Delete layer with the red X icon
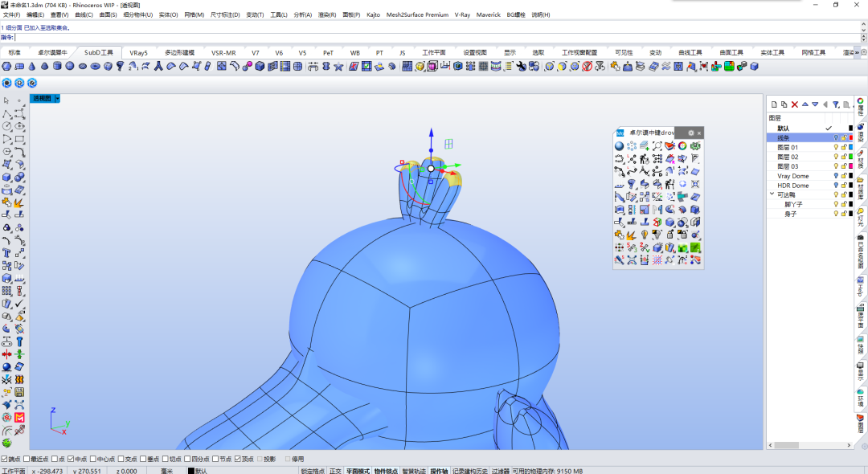 point(794,104)
